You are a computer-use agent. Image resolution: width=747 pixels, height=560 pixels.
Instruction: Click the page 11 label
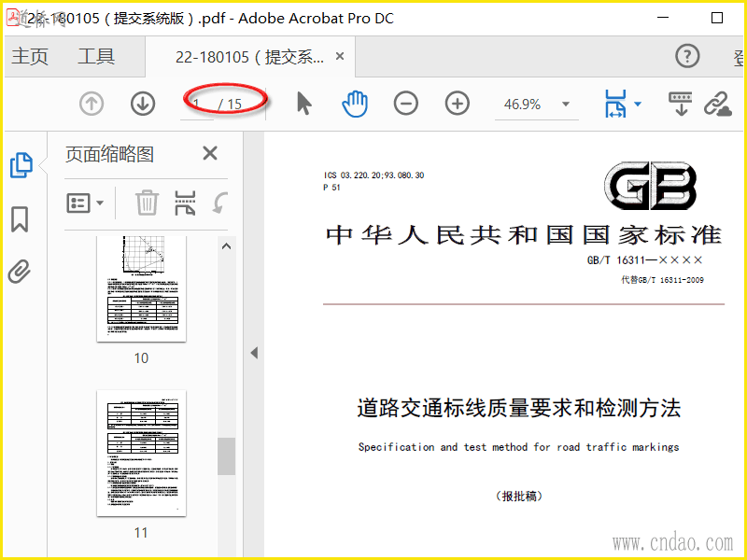142,532
